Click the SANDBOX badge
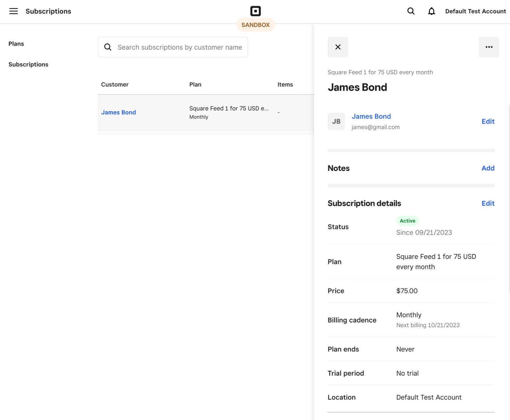This screenshot has width=510, height=420. [255, 25]
